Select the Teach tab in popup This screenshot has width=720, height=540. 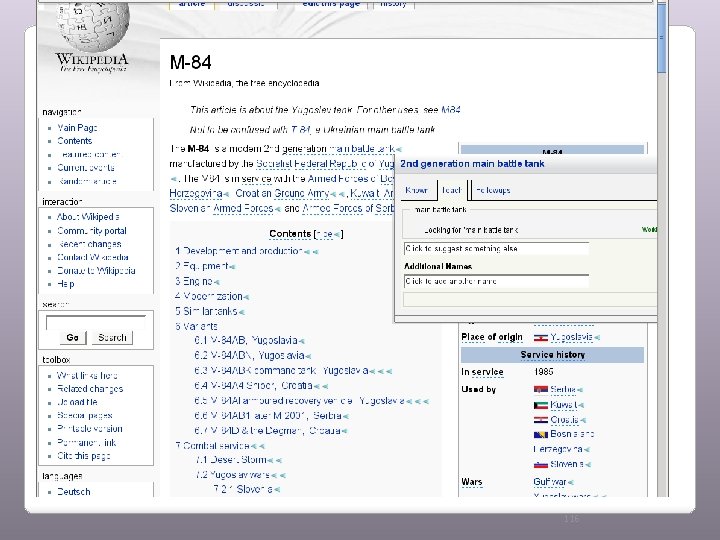point(452,190)
